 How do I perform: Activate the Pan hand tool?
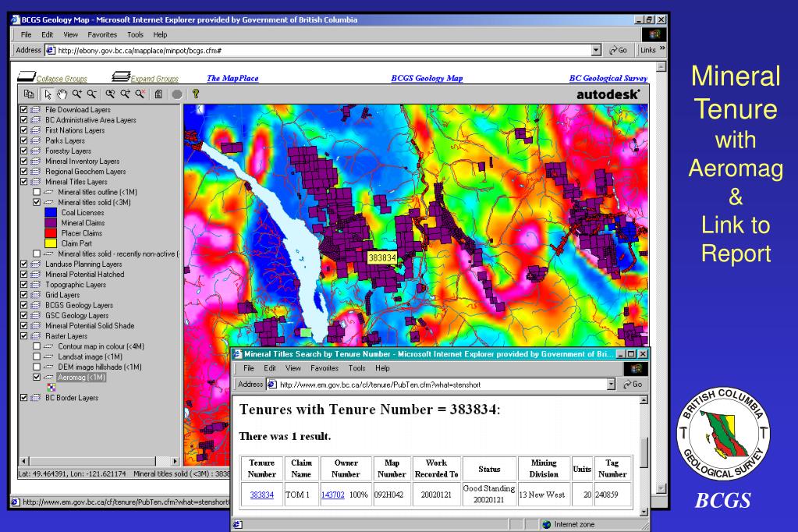(x=62, y=94)
